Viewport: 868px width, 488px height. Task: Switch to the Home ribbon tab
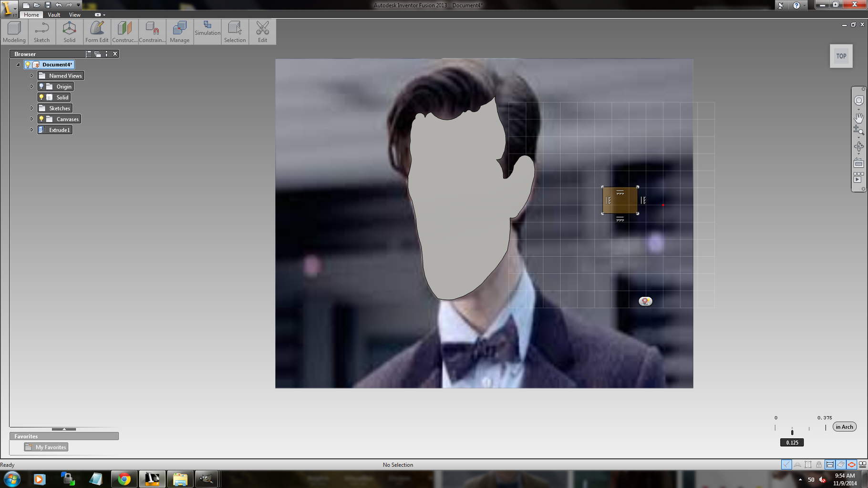(x=31, y=15)
